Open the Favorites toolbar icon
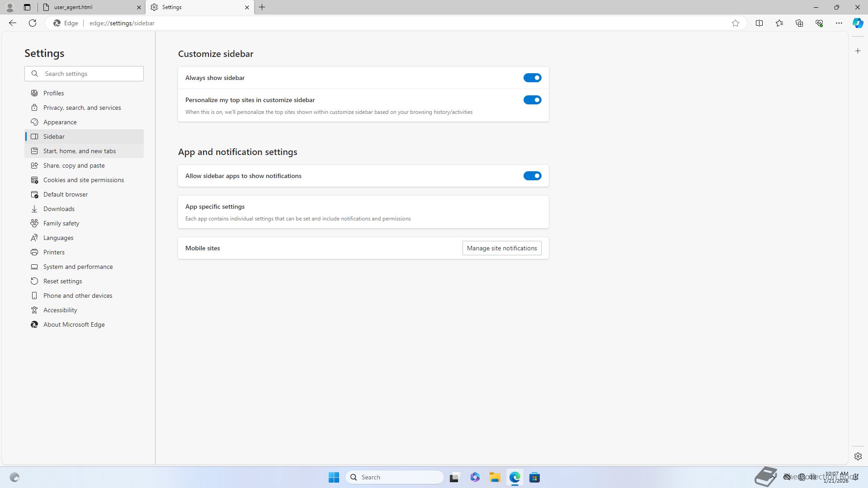The width and height of the screenshot is (868, 488). (x=779, y=23)
